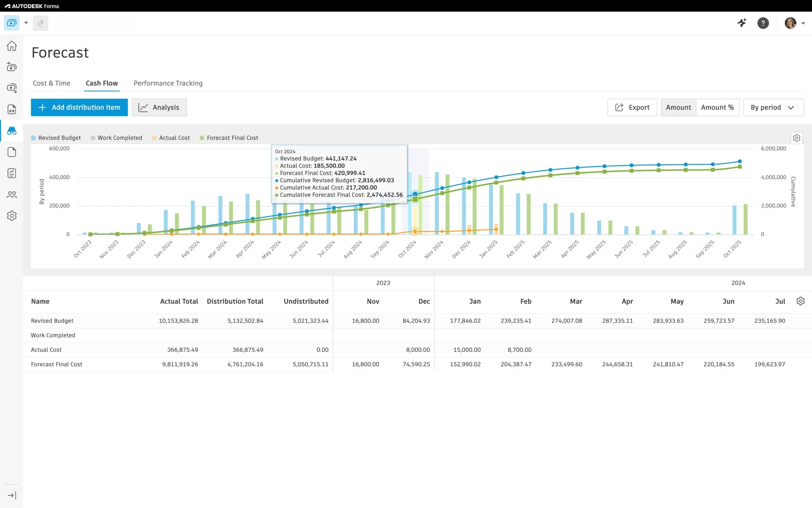Select the Amount view toggle

678,107
